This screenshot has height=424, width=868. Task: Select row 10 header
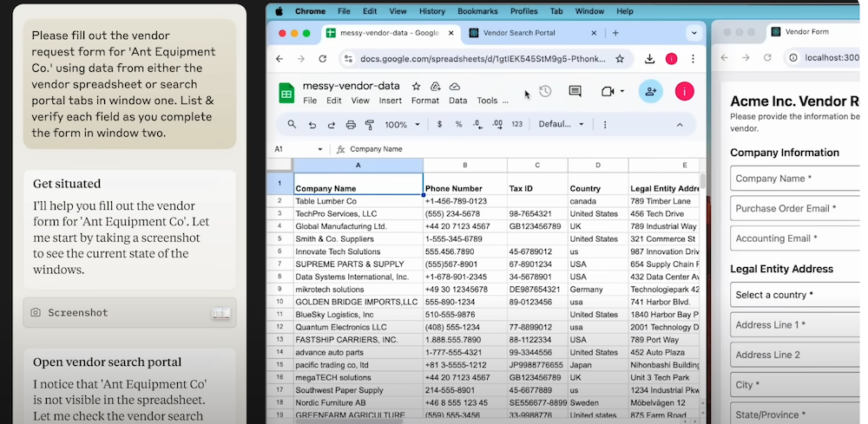279,302
